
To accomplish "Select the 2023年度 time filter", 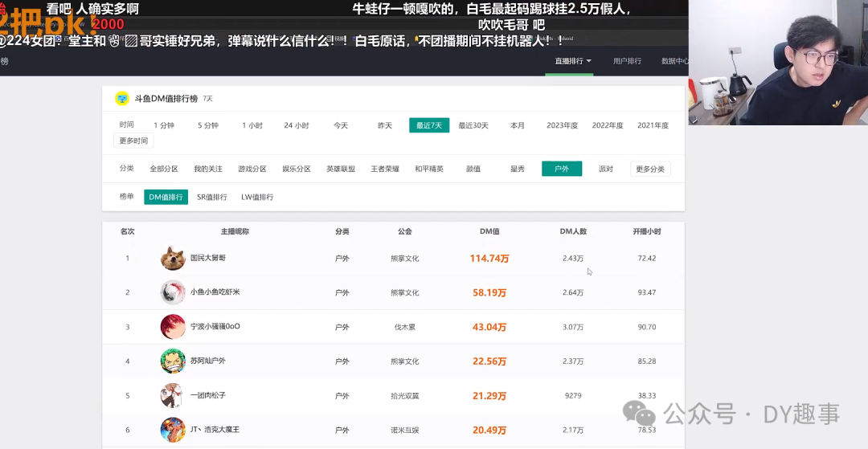I will 563,125.
